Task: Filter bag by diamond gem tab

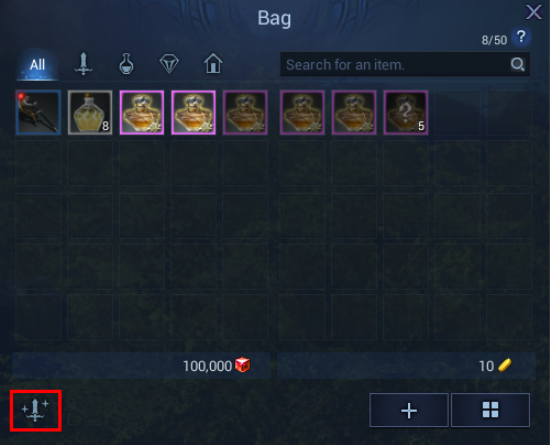Action: point(169,64)
